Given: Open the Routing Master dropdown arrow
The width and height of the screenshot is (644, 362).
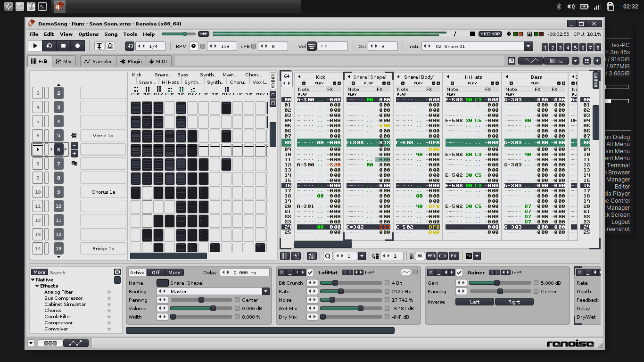Looking at the screenshot, I should click(x=265, y=291).
